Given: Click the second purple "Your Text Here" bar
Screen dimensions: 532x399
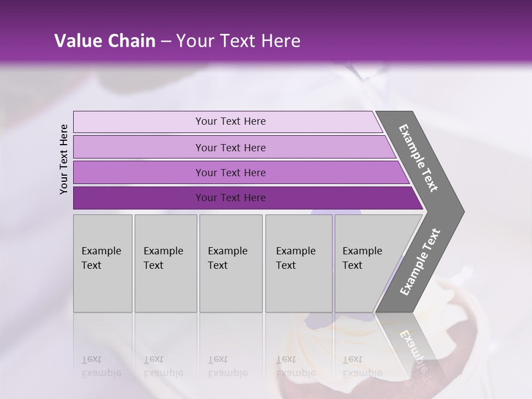Looking at the screenshot, I should click(231, 147).
